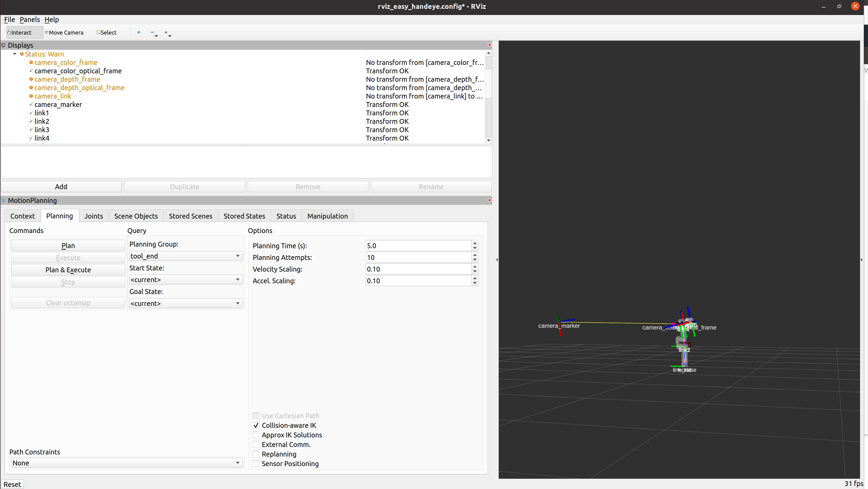This screenshot has width=868, height=489.
Task: Activate the Move Camera tool
Action: 64,32
